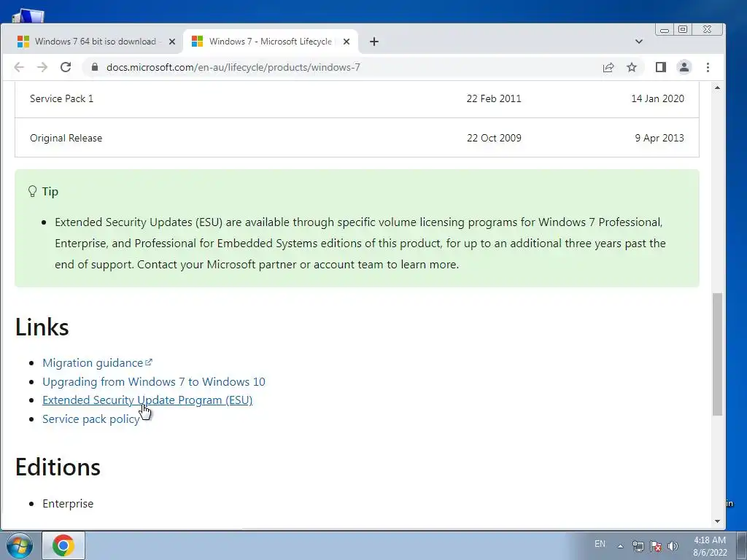The width and height of the screenshot is (747, 560).
Task: Close the Windows 7 64 bit iso download tab
Action: (172, 42)
